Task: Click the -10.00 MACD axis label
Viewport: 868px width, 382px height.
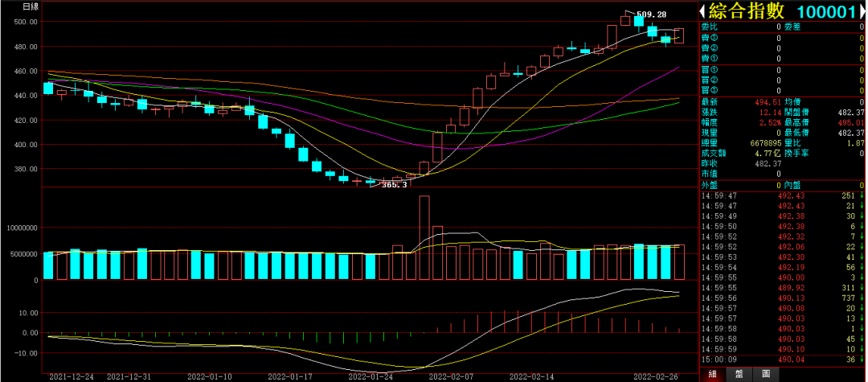Action: 27,353
